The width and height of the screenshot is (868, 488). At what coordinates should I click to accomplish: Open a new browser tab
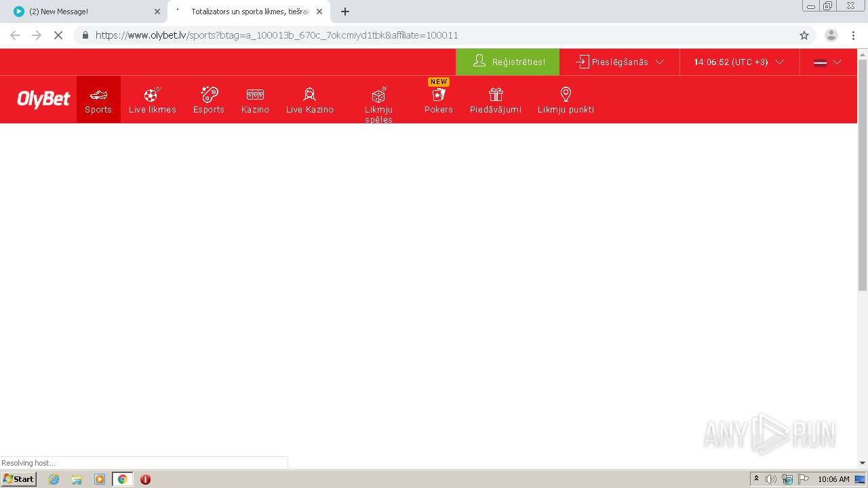[345, 12]
